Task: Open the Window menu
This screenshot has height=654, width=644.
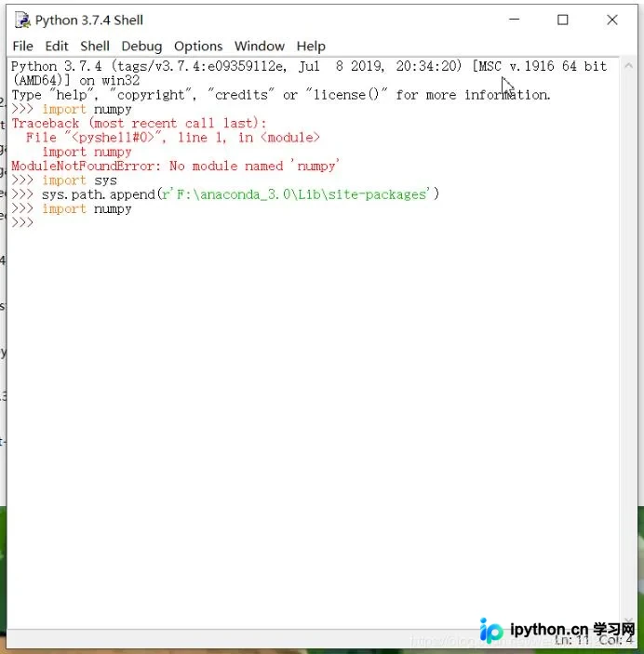Action: [x=260, y=46]
